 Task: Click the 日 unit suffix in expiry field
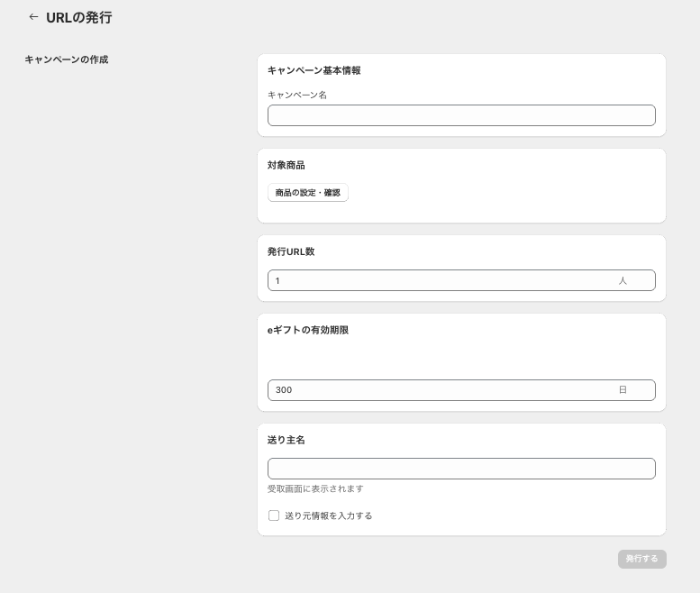coord(623,390)
